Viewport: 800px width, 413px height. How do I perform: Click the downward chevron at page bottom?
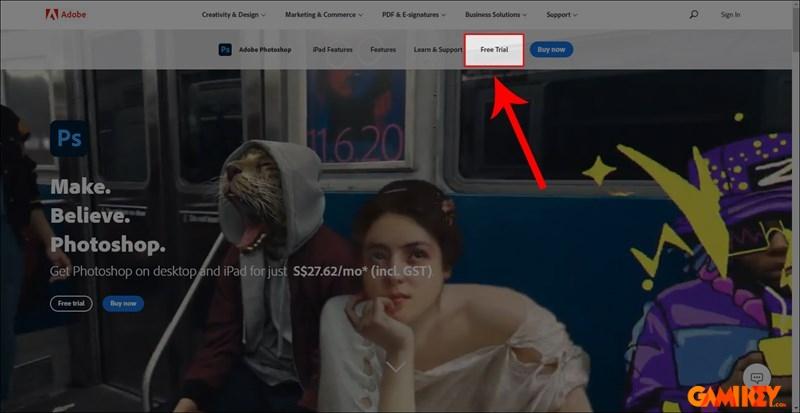[x=396, y=366]
